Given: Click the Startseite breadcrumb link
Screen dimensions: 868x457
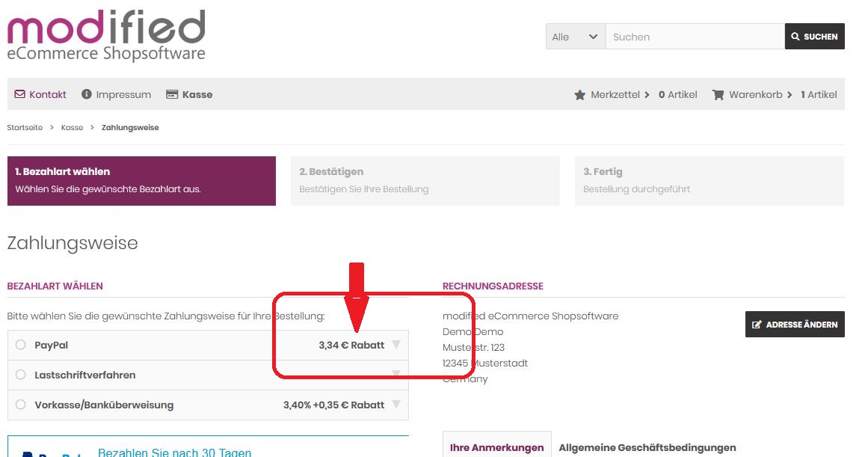Looking at the screenshot, I should click(x=25, y=128).
